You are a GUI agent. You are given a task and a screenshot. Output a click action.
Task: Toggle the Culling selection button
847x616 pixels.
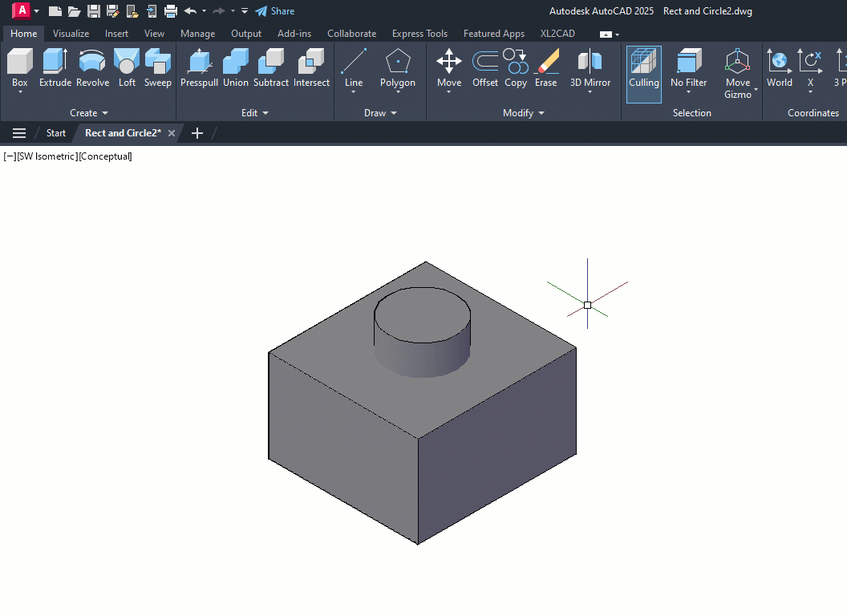click(x=644, y=74)
